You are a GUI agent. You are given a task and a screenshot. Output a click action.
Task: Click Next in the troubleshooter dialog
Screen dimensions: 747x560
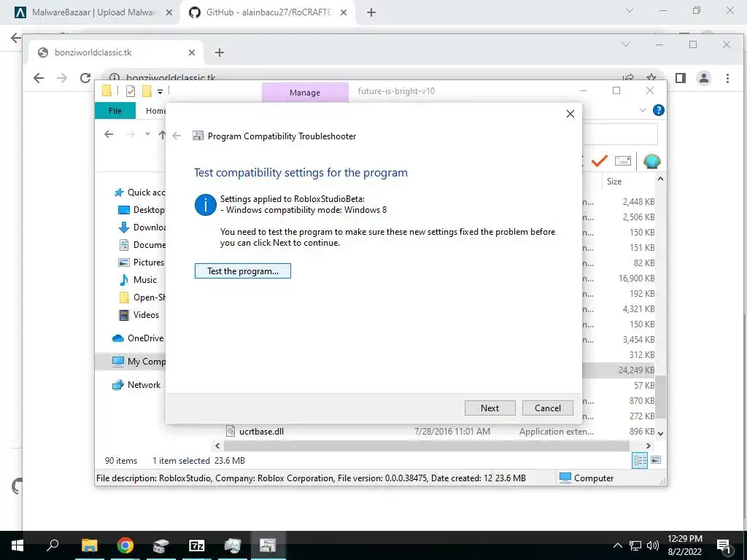coord(489,408)
